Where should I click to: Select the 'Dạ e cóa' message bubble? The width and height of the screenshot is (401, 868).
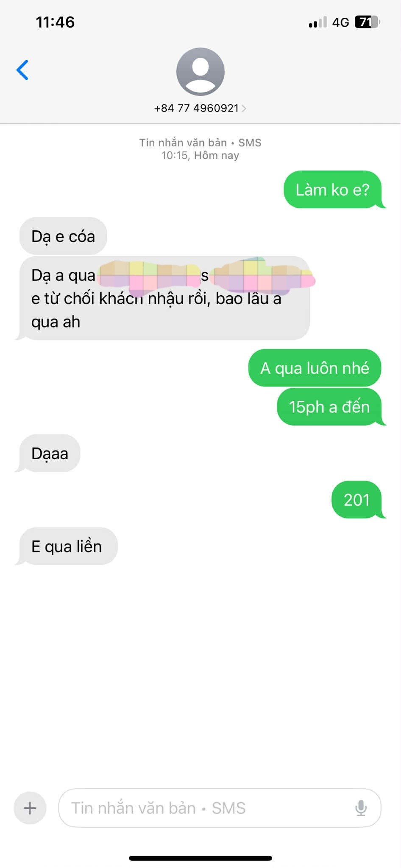(63, 236)
